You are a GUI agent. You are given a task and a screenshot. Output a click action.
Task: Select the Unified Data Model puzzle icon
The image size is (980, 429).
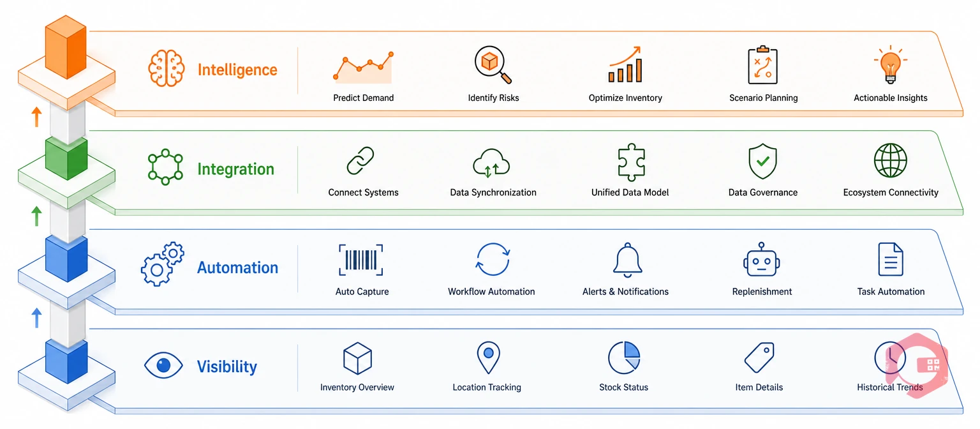[631, 162]
